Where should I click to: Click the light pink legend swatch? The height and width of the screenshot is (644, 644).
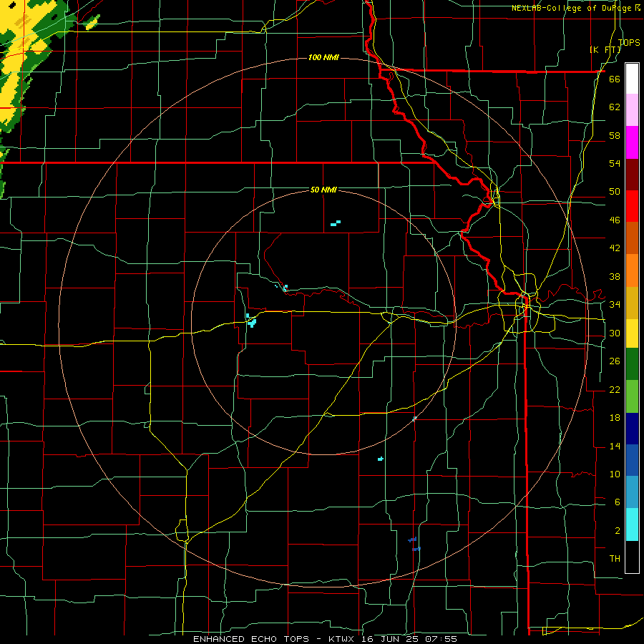click(632, 110)
